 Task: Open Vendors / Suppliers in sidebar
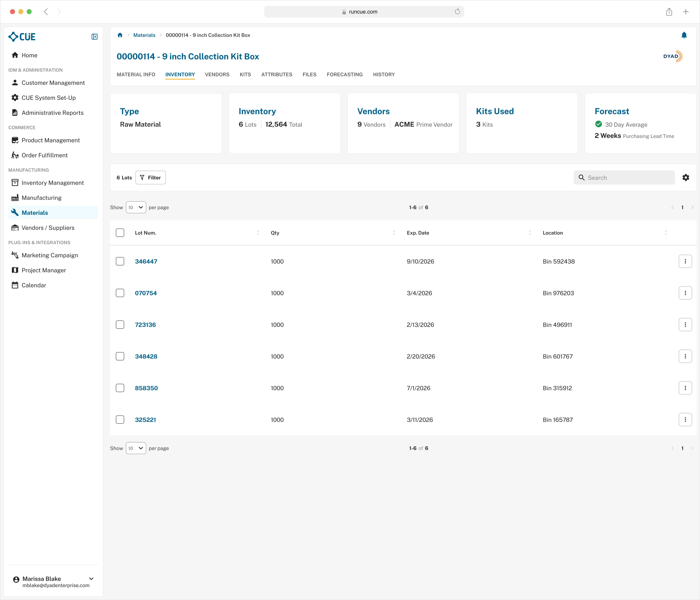(x=53, y=228)
